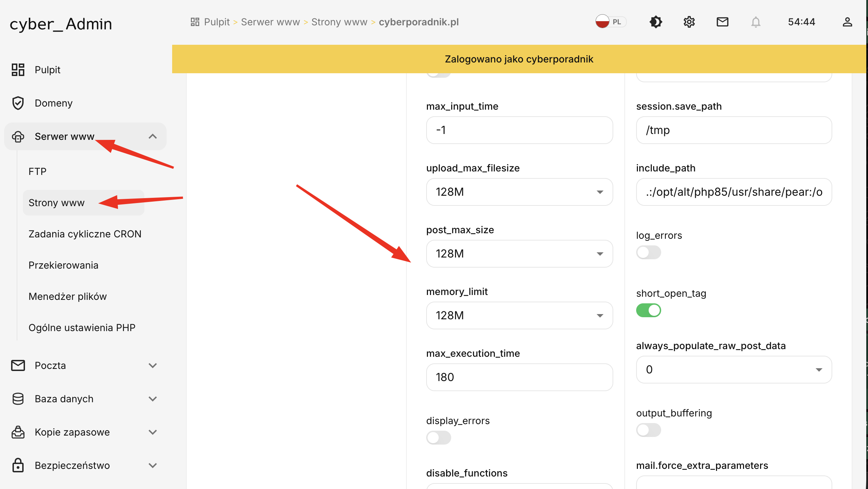Click the Poczta envelope icon in sidebar
The width and height of the screenshot is (868, 489).
(x=18, y=365)
